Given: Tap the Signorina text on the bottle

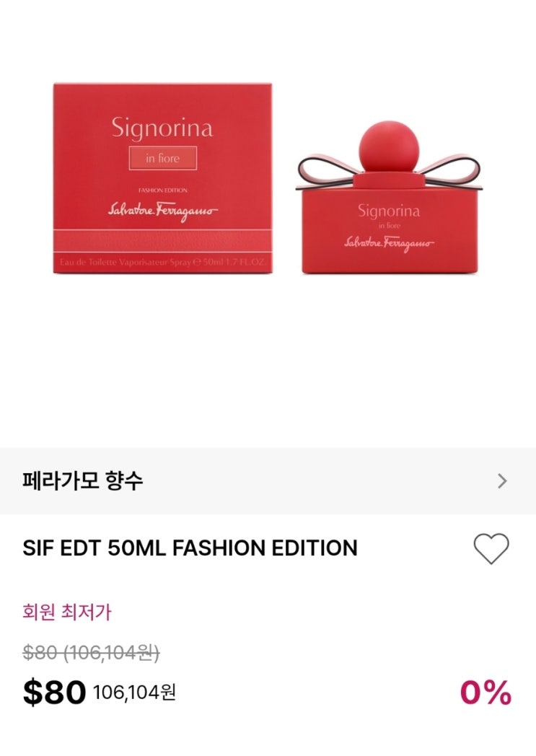Looking at the screenshot, I should tap(389, 211).
